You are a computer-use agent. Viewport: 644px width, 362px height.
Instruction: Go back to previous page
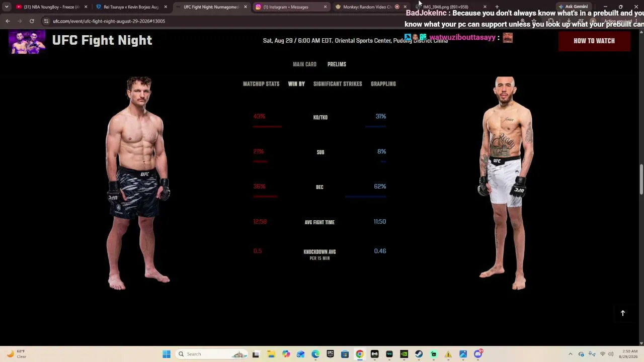8,21
